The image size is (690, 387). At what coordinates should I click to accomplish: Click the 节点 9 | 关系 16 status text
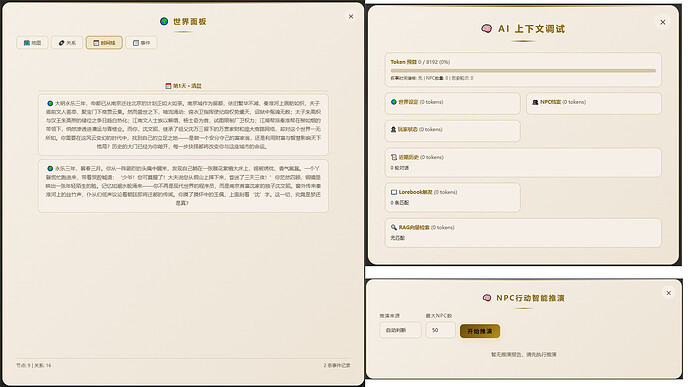pos(33,365)
